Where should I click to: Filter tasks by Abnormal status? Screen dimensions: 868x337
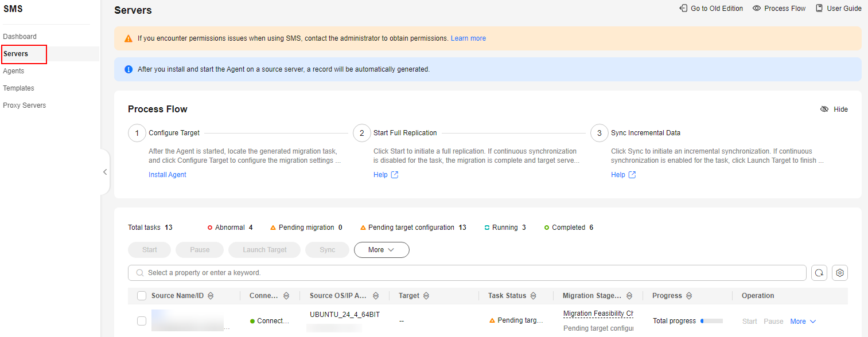230,228
